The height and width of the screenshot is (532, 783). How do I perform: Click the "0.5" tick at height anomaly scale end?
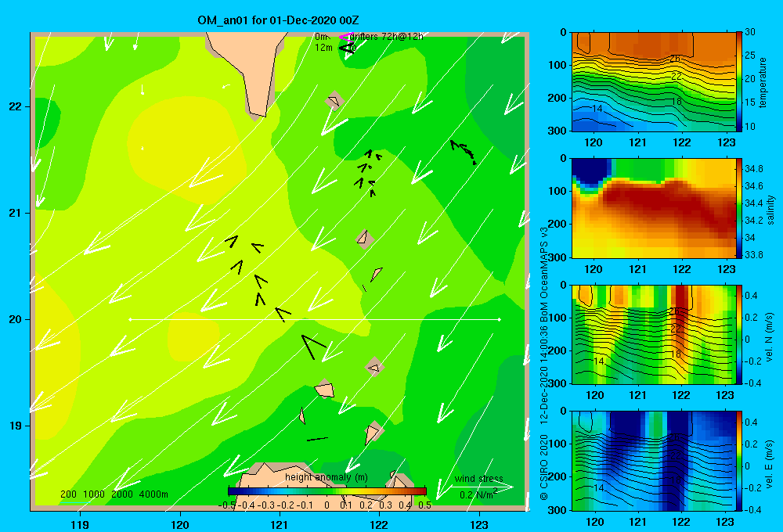pos(425,505)
